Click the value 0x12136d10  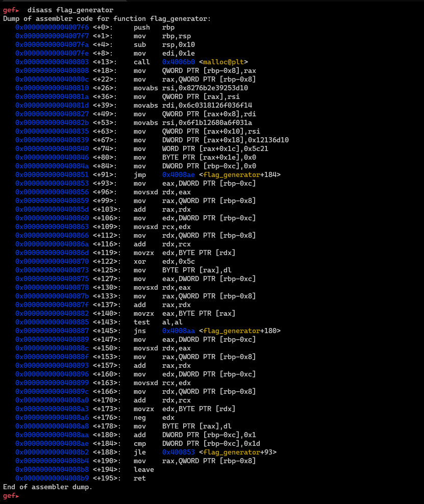coord(268,140)
